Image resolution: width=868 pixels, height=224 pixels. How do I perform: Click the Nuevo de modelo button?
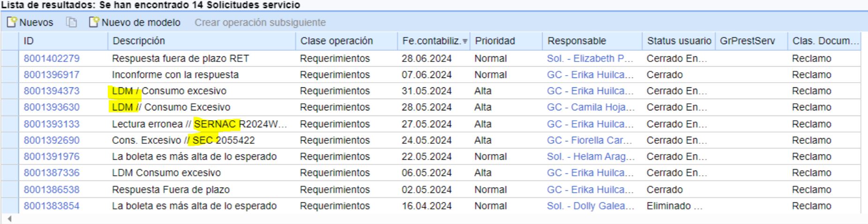[135, 22]
